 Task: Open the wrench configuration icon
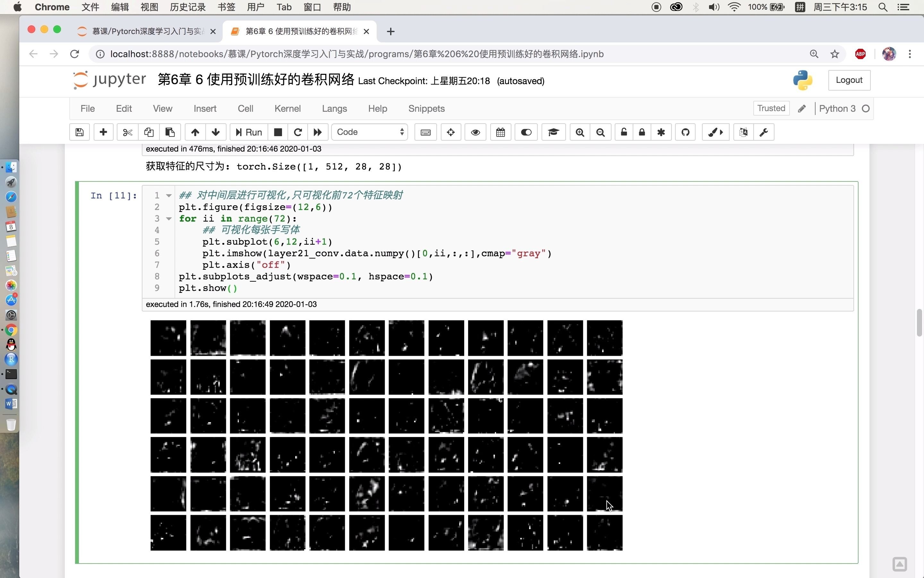pos(764,132)
